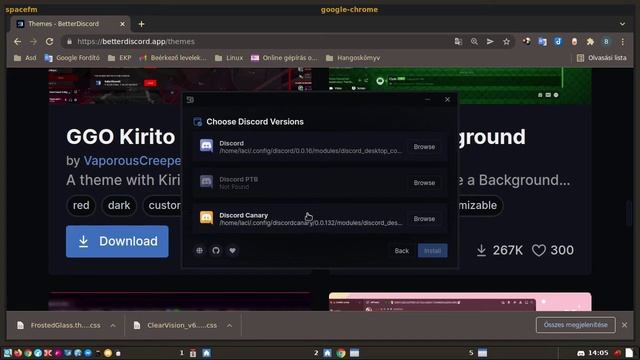Close the Themes - BetterDiscord tab
The image size is (640, 360).
pos(122,24)
